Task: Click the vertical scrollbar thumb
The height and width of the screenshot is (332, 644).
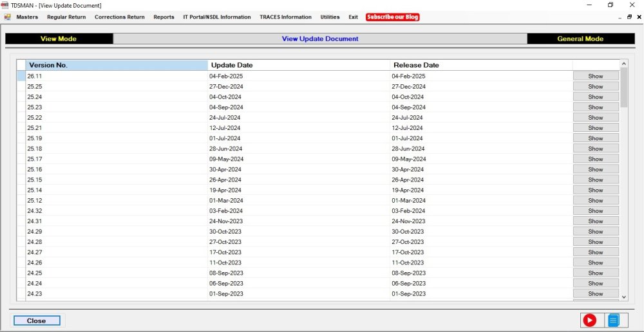Action: pos(624,88)
